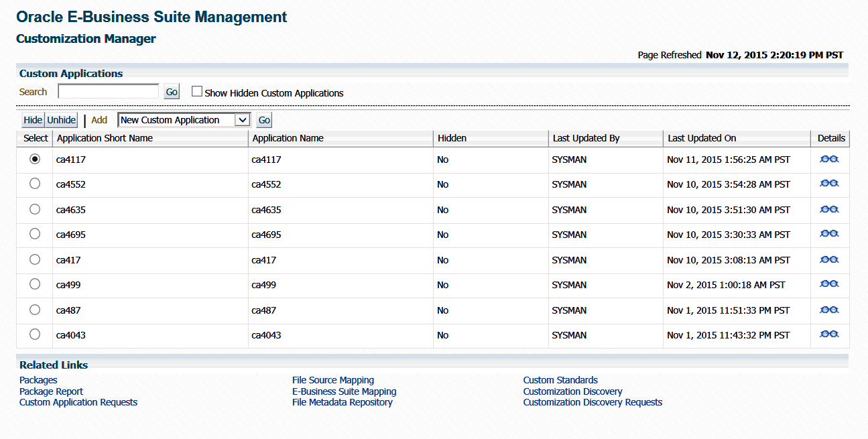Open Custom Application Requests link

[x=78, y=402]
